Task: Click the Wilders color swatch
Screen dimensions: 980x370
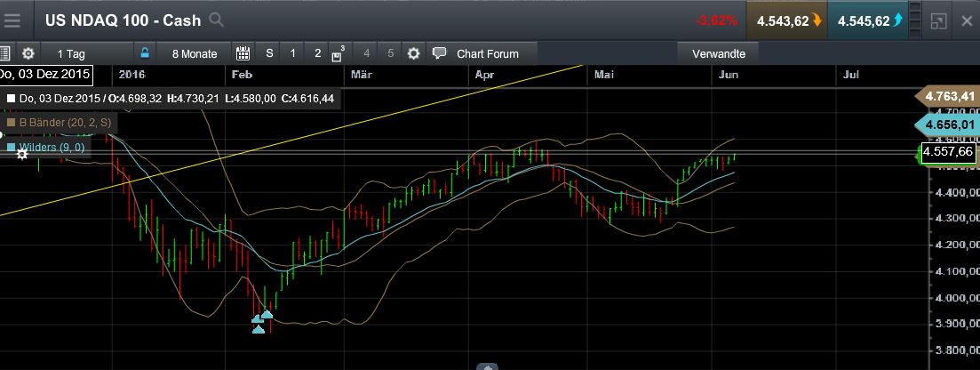Action: tap(11, 147)
